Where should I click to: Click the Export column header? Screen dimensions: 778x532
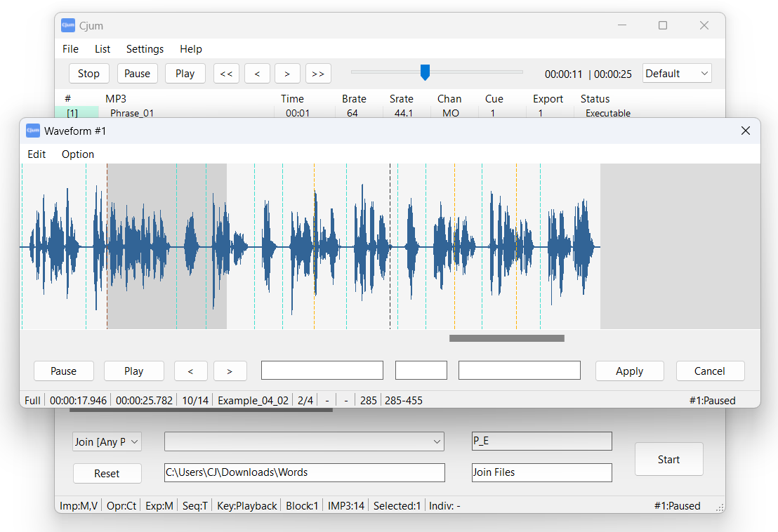548,99
